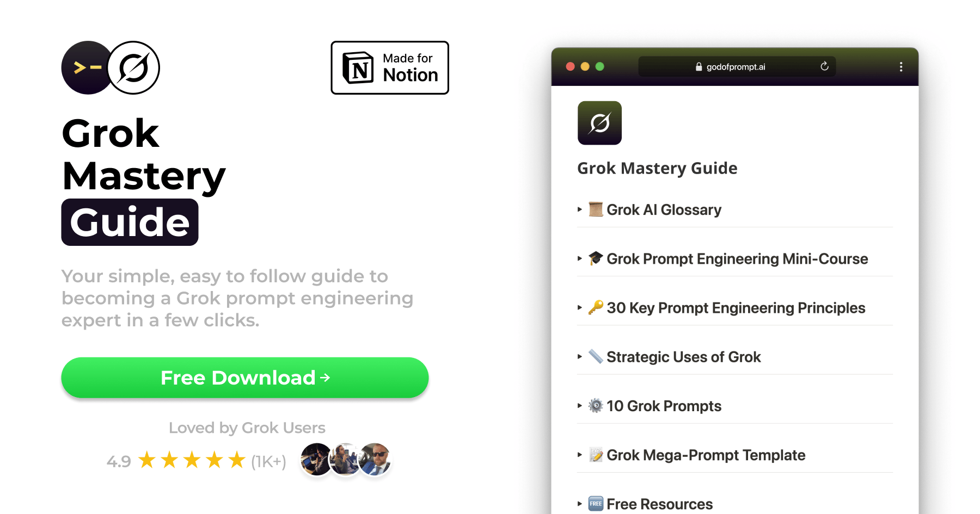The height and width of the screenshot is (514, 980).
Task: Expand the Grok Mega-Prompt Template section
Action: point(580,455)
